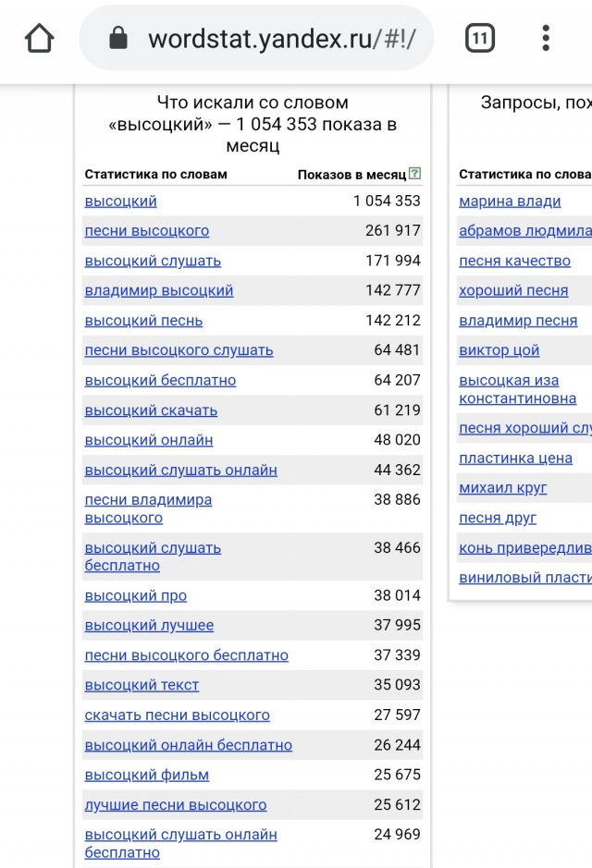This screenshot has height=868, width=592.
Task: Select the 'хороший песня' link
Action: [x=513, y=290]
